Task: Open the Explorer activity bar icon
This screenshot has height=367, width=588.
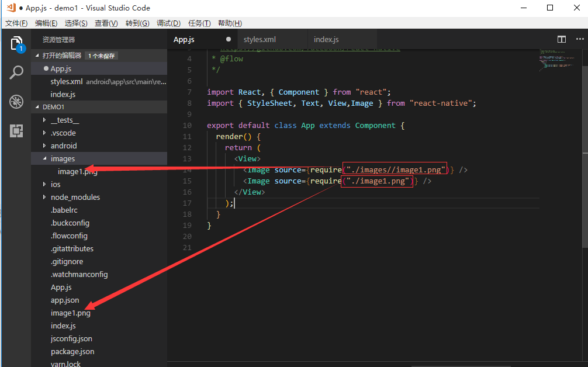Action: pyautogui.click(x=16, y=44)
